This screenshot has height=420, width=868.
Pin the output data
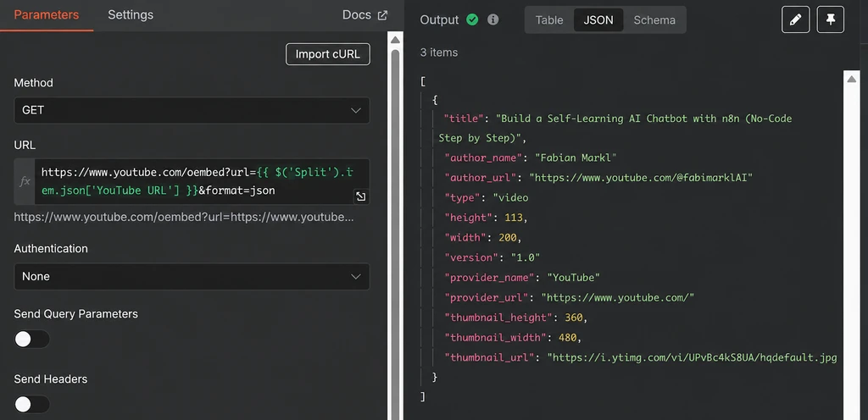click(x=831, y=19)
